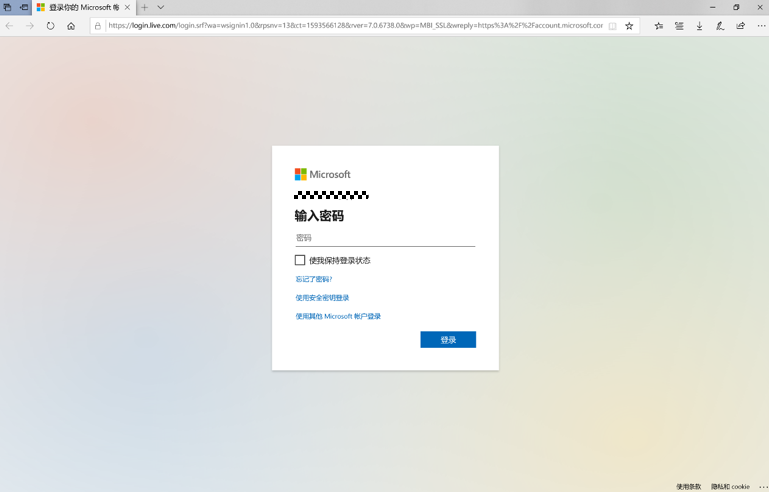Open the Favorites hub star-list icon
Screen dimensions: 769x492
(x=659, y=26)
